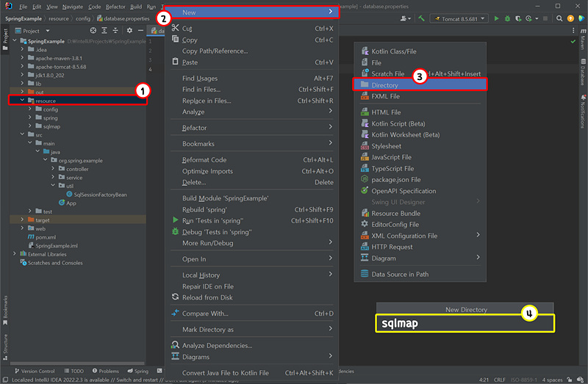Image resolution: width=588 pixels, height=384 pixels.
Task: Click editor tab options three-dot icon
Action: coord(573,31)
